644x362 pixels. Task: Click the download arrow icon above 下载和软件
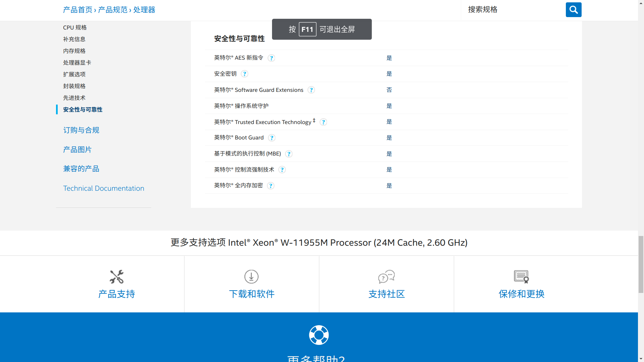[252, 277]
